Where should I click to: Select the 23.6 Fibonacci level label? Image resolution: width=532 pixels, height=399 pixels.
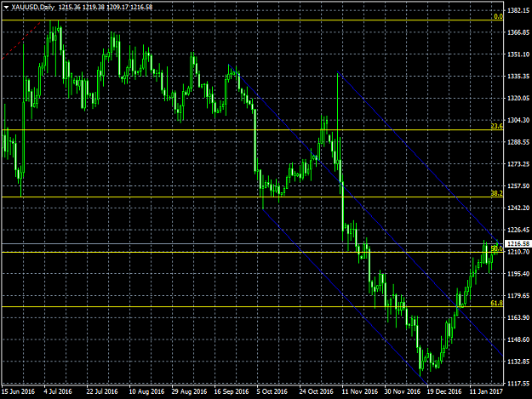click(497, 126)
